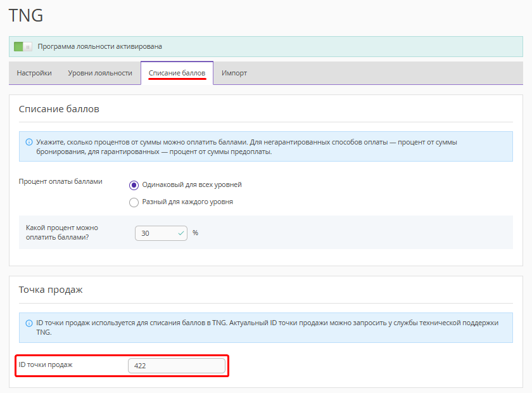Click the text Программа лояльности активирована
Viewport: 532px width, 393px height.
(100, 46)
